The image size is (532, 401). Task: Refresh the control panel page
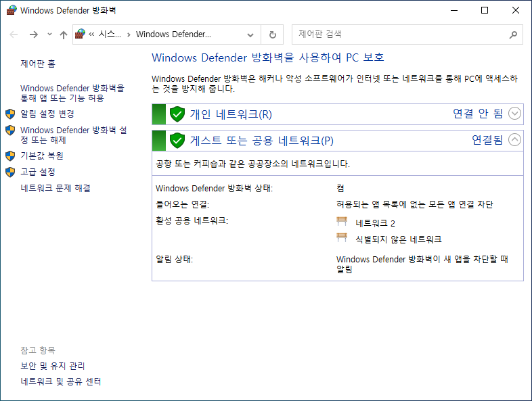(x=273, y=34)
